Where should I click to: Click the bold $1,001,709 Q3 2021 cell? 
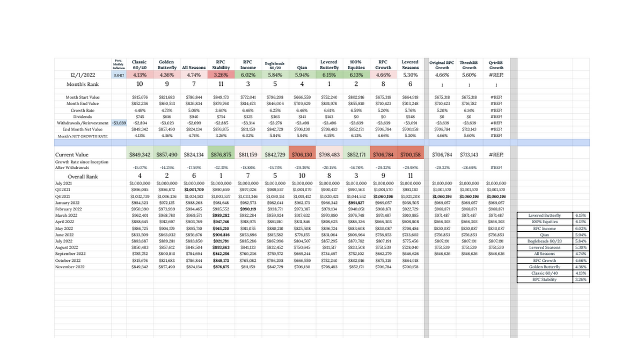[193, 190]
